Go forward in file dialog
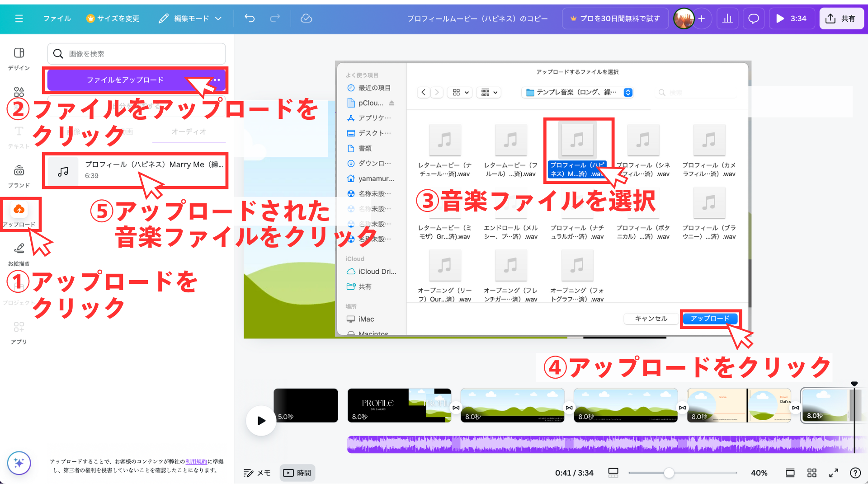The height and width of the screenshot is (488, 868). 437,92
